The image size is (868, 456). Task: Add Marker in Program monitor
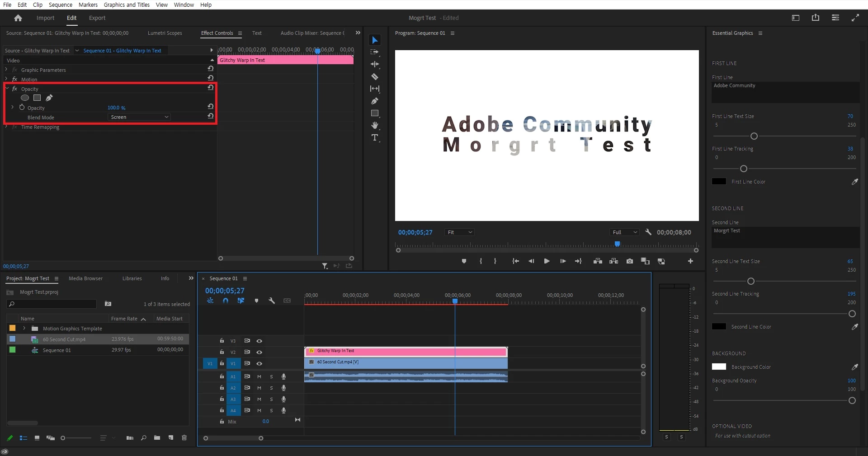(464, 261)
